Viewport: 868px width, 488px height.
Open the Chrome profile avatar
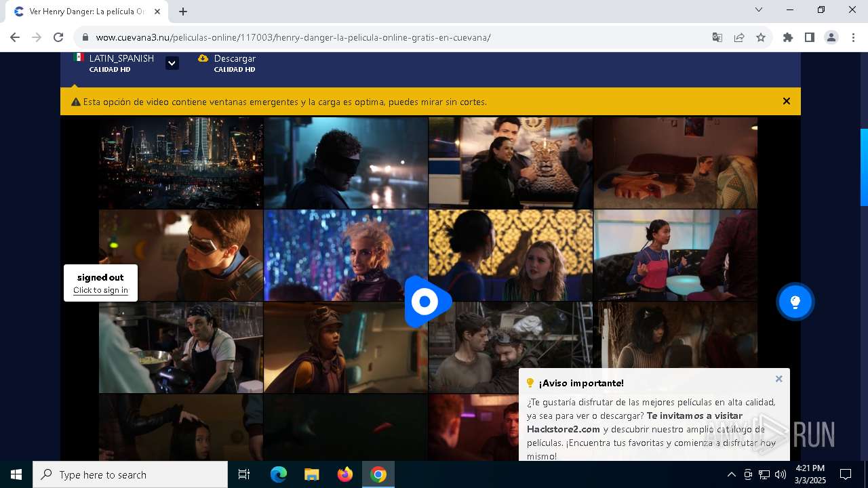point(831,37)
